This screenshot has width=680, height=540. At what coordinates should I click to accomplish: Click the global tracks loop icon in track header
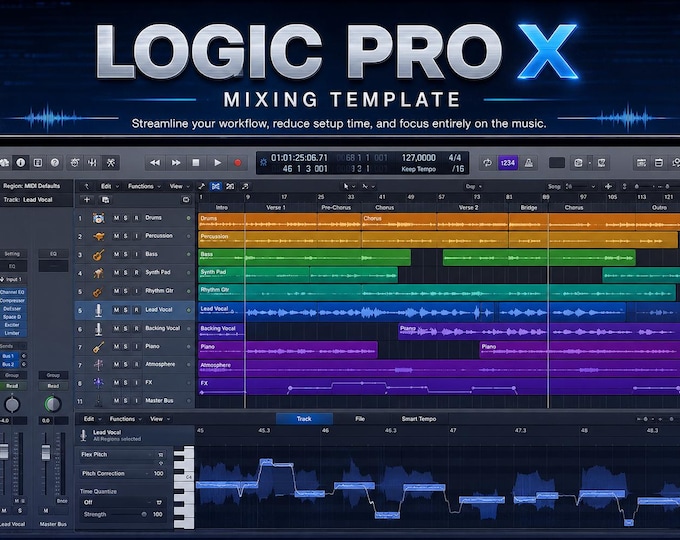186,200
